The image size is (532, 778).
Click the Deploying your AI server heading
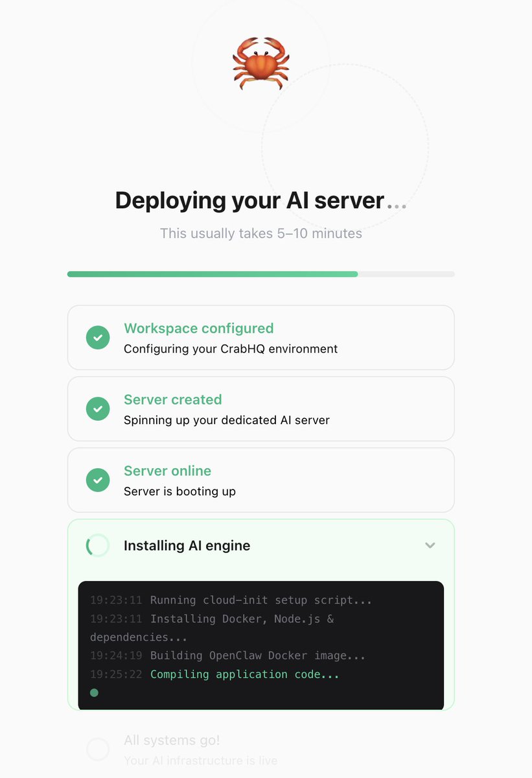(x=260, y=200)
